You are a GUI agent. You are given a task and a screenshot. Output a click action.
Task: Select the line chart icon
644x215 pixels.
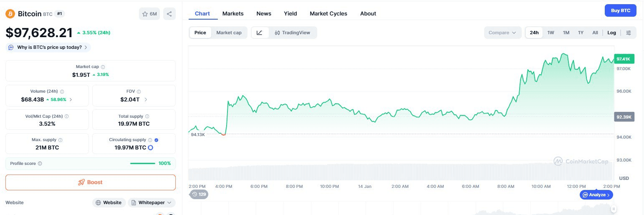pos(260,33)
